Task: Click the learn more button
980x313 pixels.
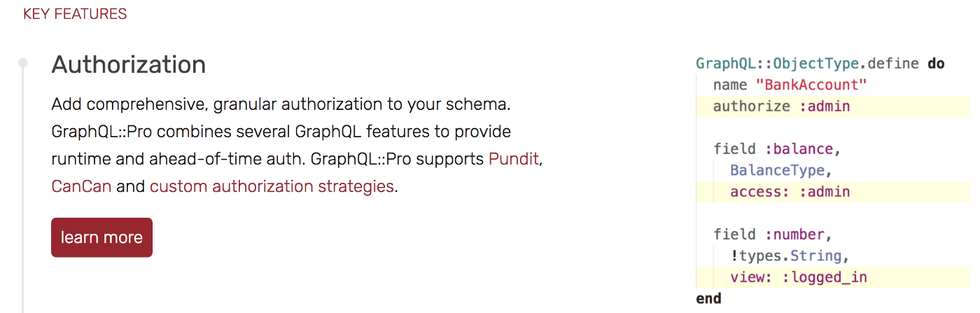Action: (x=101, y=237)
